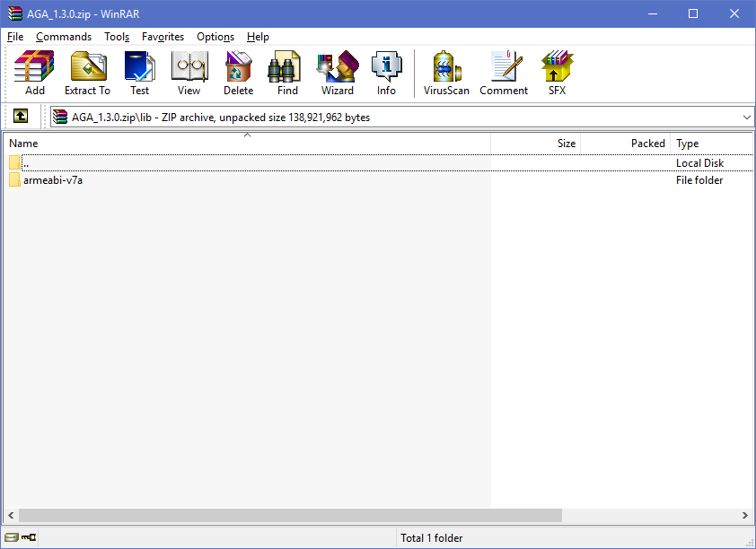Screen dimensions: 756x549
Task: Open the Commands menu
Action: 64,37
